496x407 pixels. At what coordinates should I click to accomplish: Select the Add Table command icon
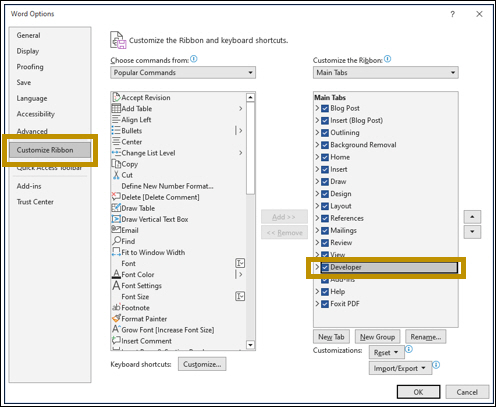tap(116, 108)
